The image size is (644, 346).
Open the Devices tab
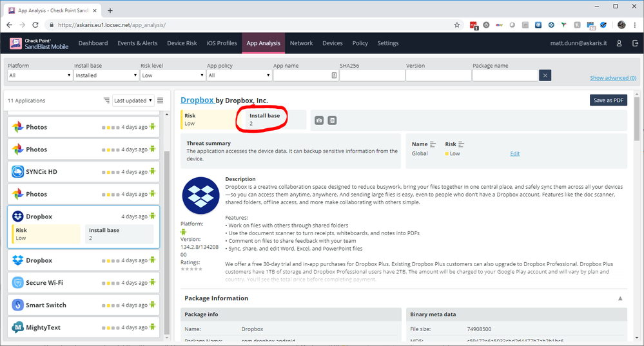(333, 43)
